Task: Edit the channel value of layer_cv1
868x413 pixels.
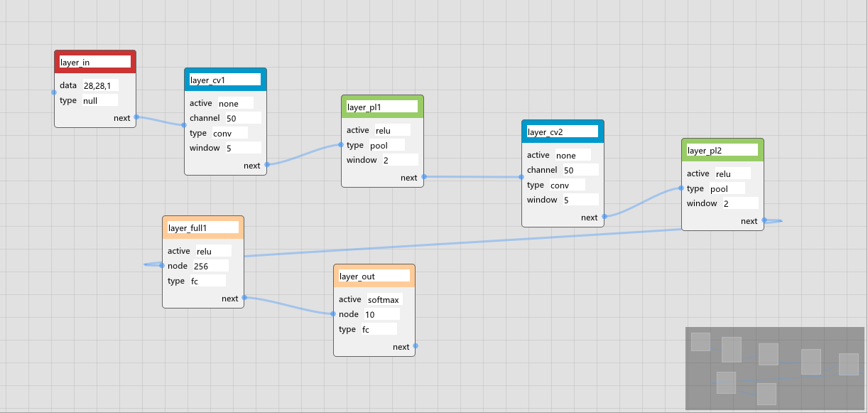Action: 242,118
